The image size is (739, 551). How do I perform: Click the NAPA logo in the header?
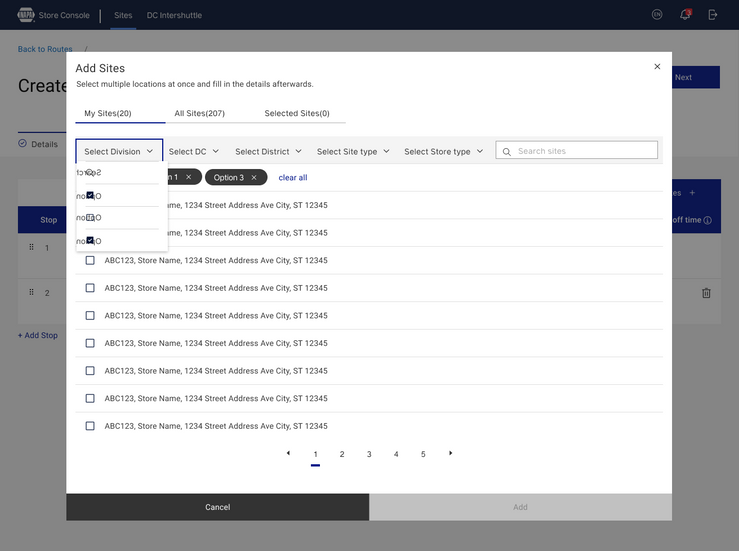click(26, 15)
